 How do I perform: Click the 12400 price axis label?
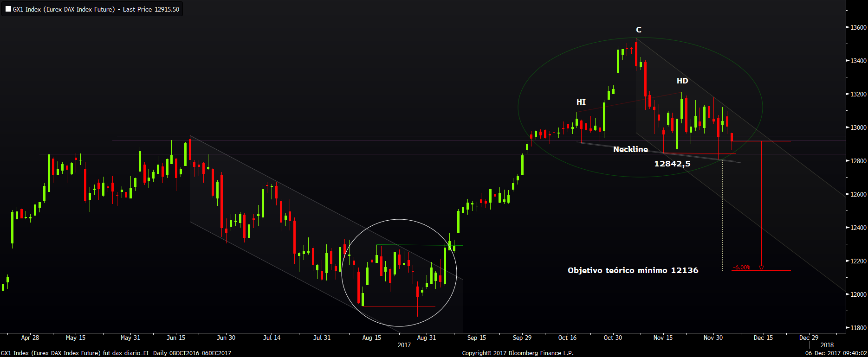click(858, 228)
